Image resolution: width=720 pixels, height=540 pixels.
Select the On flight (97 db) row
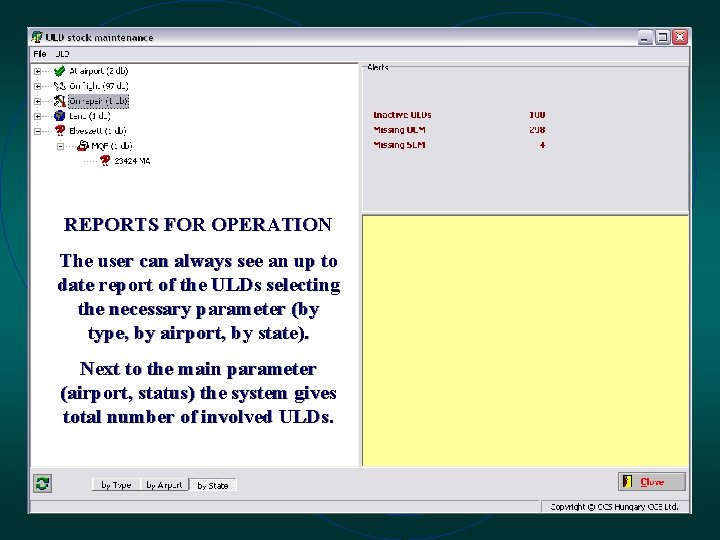pos(99,86)
